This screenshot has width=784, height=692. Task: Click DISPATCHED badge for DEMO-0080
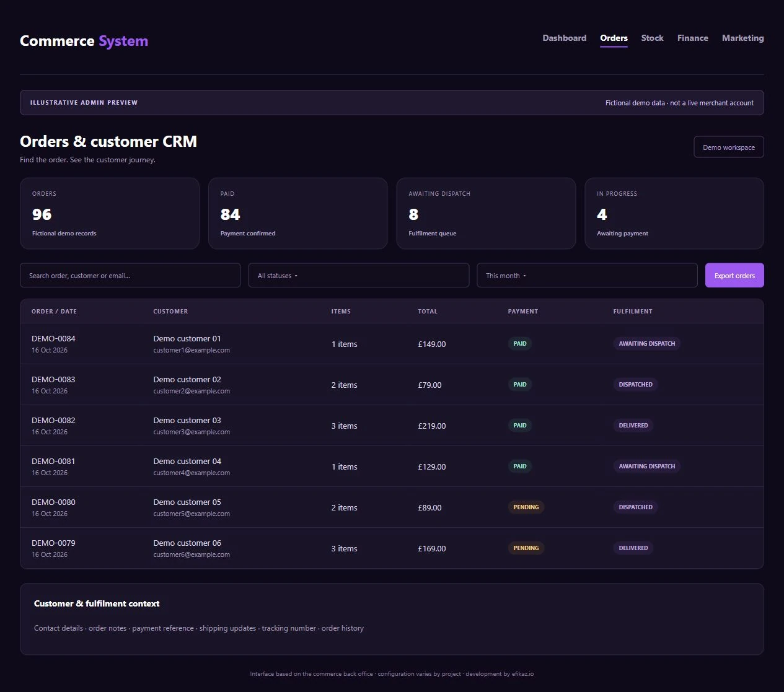[x=636, y=507]
